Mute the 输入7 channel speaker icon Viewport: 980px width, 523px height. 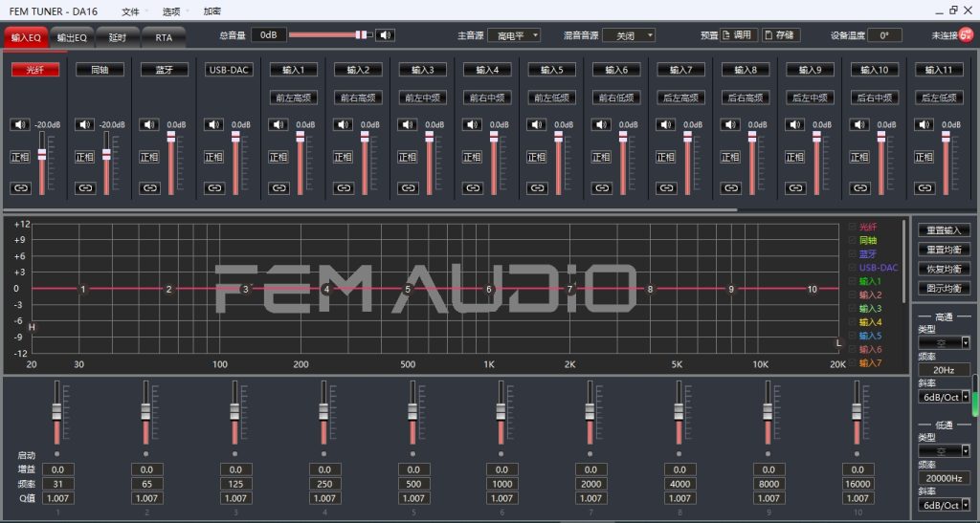pos(666,124)
